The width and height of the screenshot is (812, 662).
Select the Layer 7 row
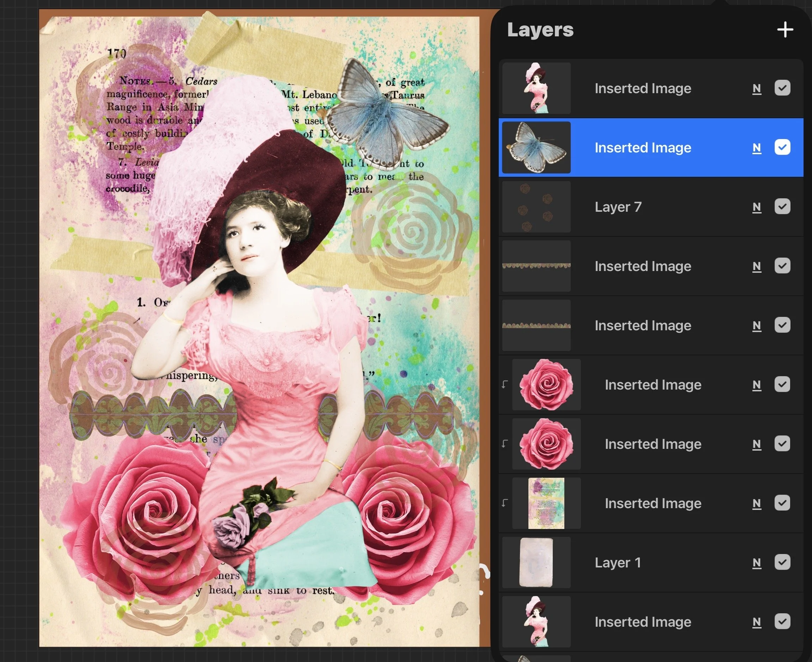click(x=618, y=207)
